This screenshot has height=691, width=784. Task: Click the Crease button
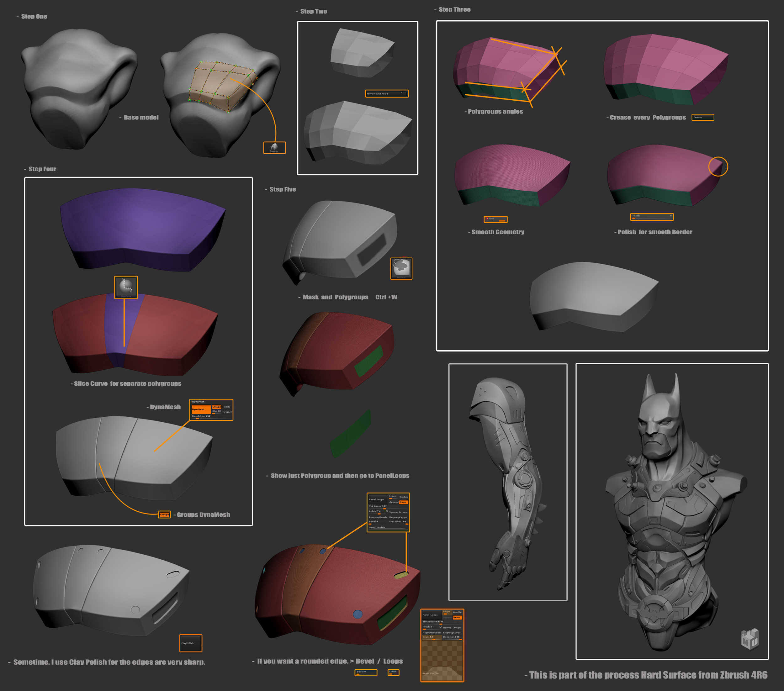point(703,117)
